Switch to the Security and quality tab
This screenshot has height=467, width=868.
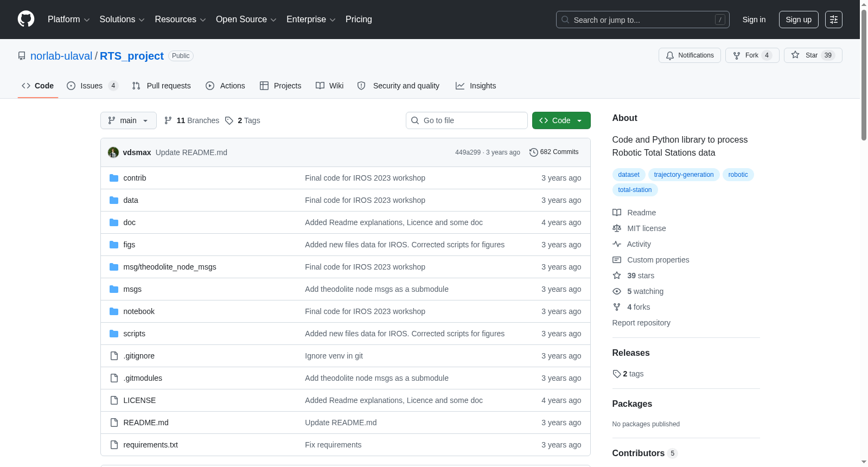(399, 86)
